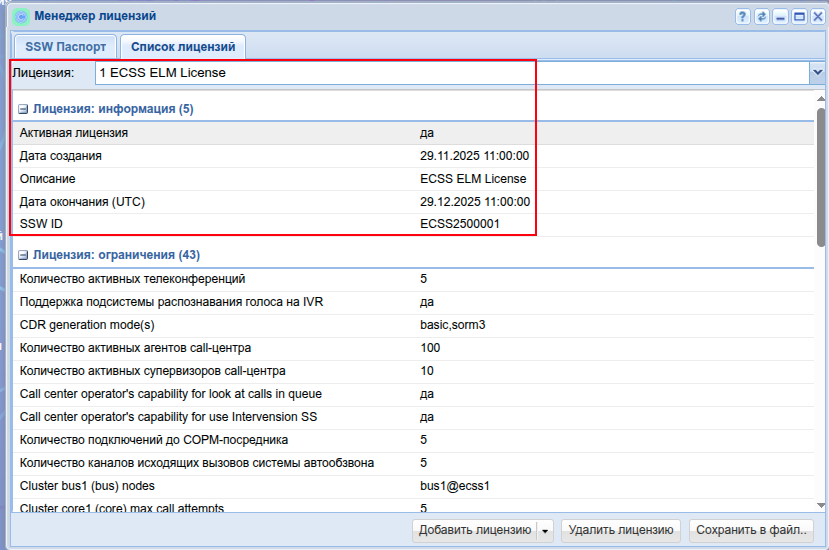Select the Количество активных агентов call-центра row
The width and height of the screenshot is (829, 550).
[413, 349]
